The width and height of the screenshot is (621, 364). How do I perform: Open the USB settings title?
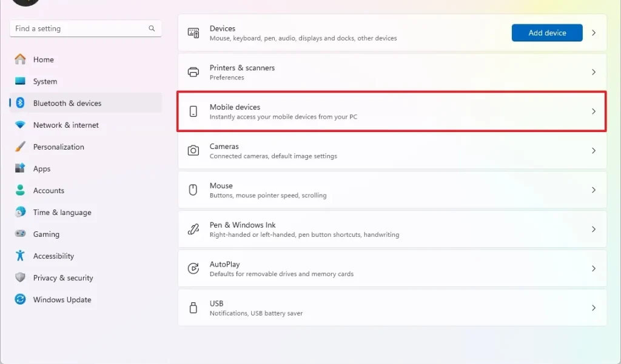tap(217, 303)
